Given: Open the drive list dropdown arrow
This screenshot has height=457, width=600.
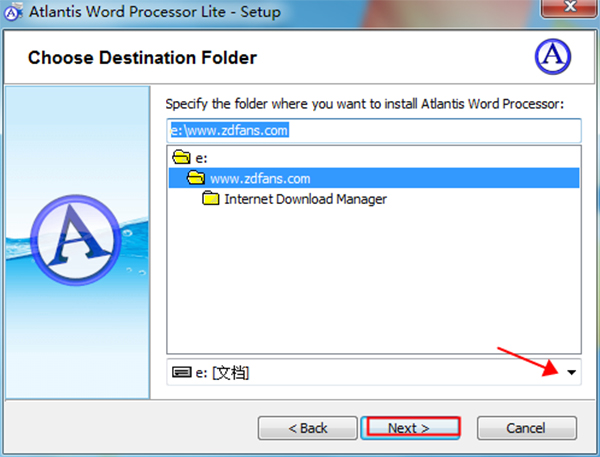Looking at the screenshot, I should [x=571, y=373].
